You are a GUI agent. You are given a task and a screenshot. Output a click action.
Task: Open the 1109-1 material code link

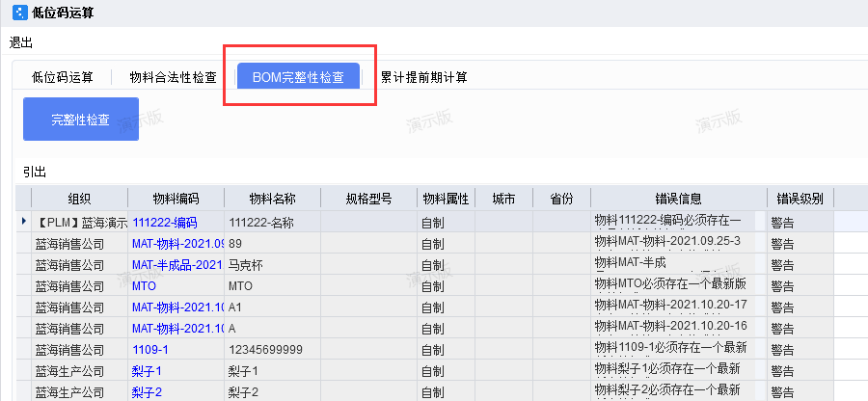[x=150, y=349]
